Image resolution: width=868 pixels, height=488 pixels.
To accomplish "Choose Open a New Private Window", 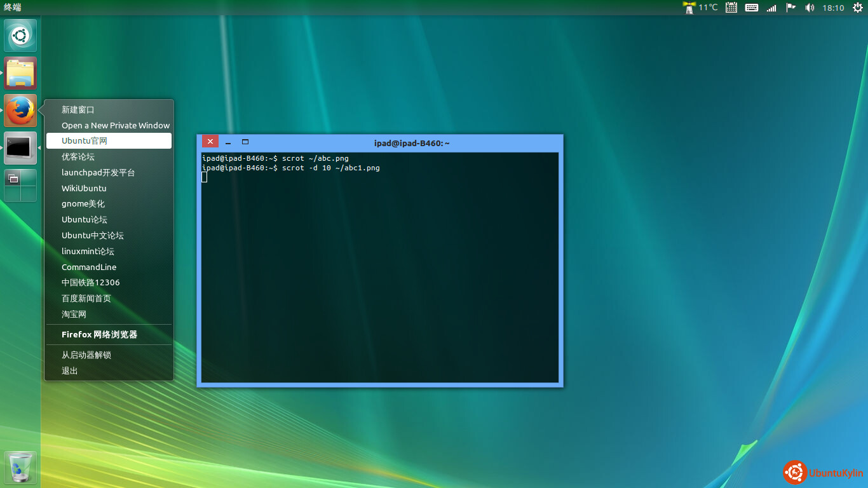I will pyautogui.click(x=116, y=125).
